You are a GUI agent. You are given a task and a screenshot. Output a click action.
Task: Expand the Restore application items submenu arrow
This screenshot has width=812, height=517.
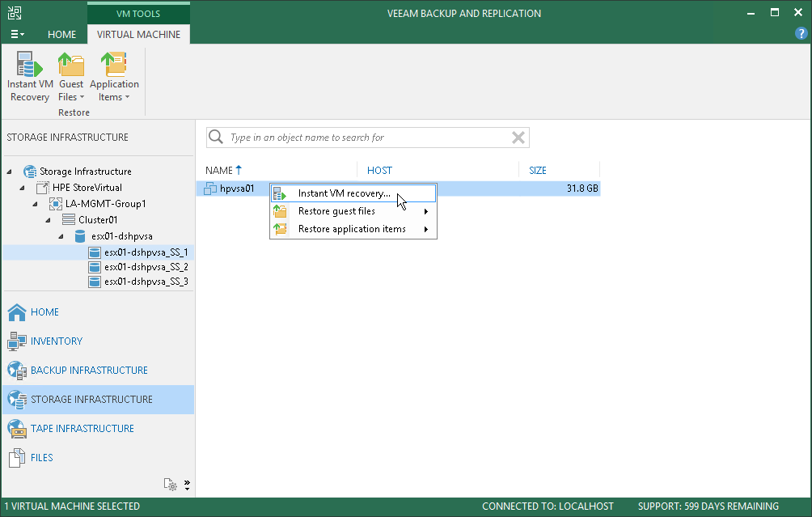pos(426,229)
